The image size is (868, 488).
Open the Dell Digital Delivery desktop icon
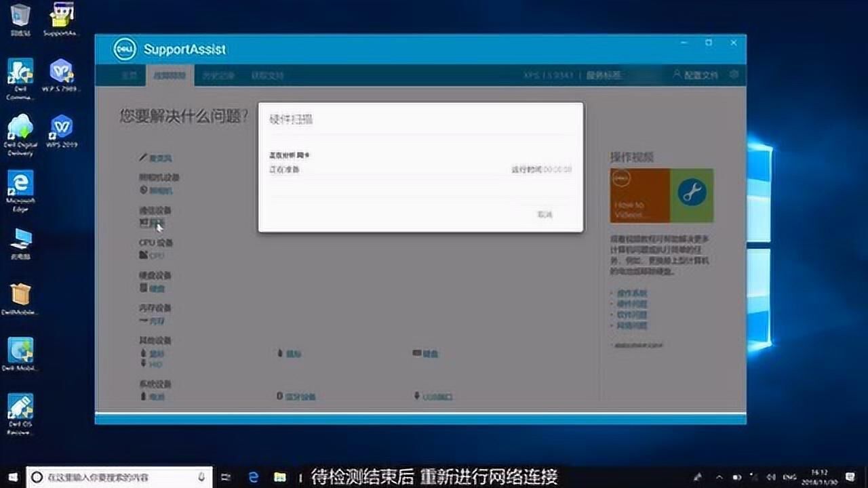tap(20, 135)
